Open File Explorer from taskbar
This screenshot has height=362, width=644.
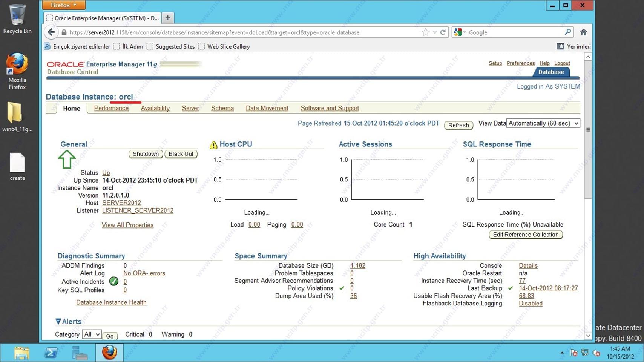click(21, 353)
